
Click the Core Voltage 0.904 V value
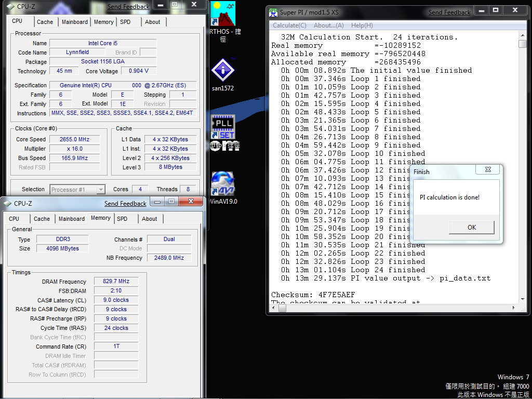click(x=138, y=71)
